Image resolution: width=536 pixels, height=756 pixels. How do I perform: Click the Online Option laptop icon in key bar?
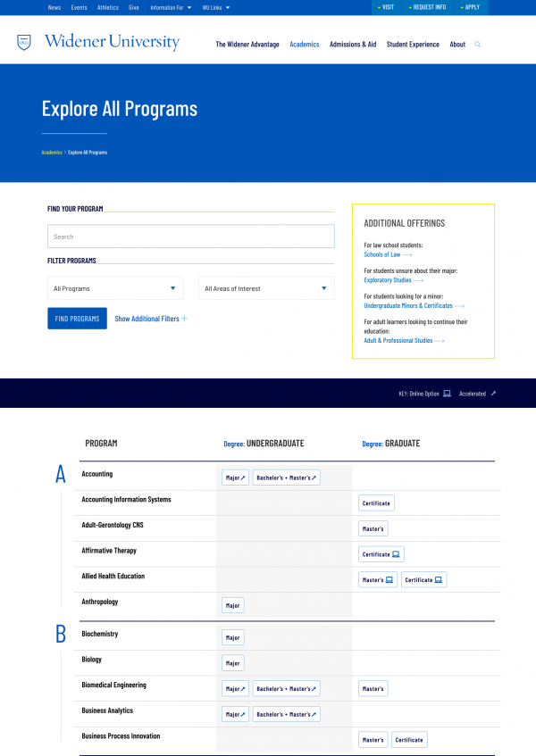[447, 394]
